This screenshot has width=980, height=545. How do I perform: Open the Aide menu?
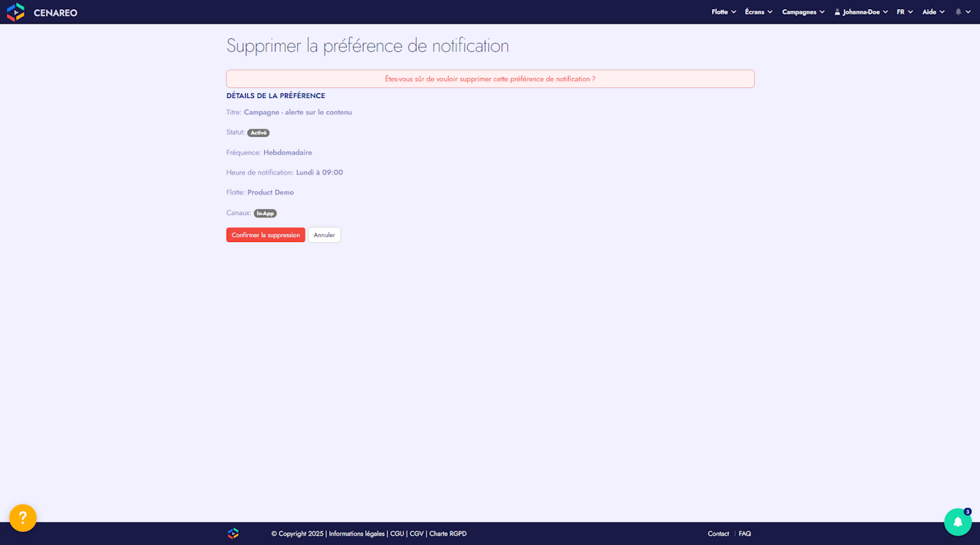click(933, 12)
